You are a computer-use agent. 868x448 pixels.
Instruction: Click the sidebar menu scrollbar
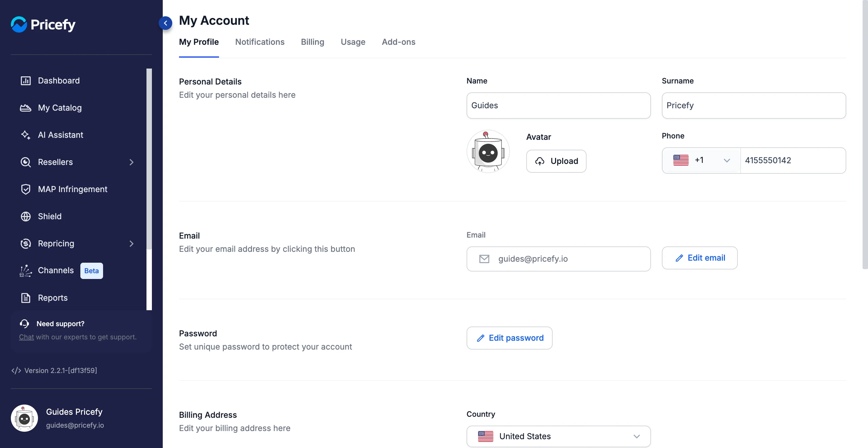click(149, 159)
